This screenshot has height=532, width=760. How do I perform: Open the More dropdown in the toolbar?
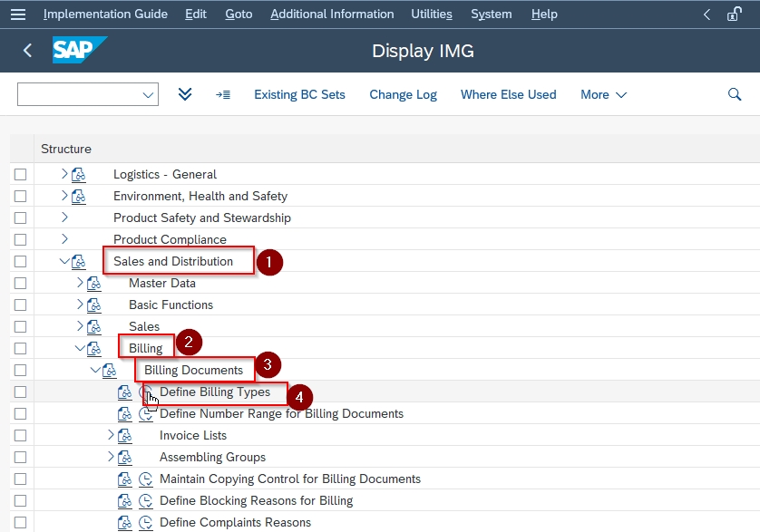602,94
